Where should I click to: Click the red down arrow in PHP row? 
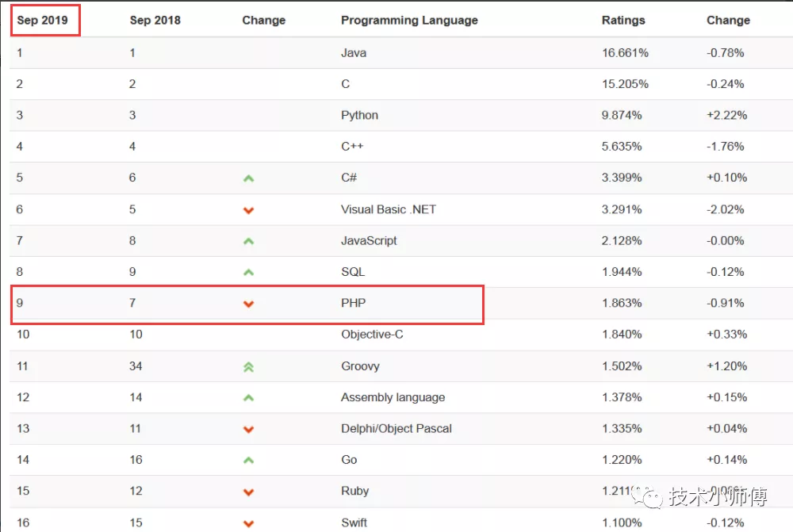[248, 304]
